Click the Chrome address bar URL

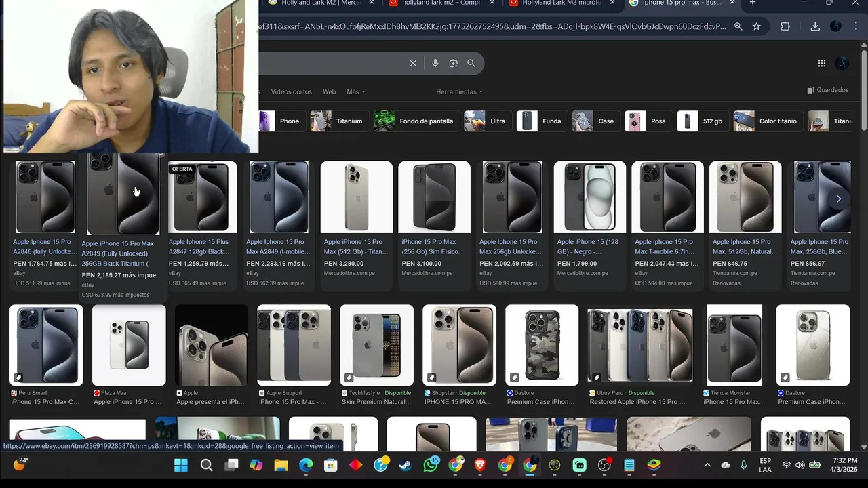tap(492, 26)
